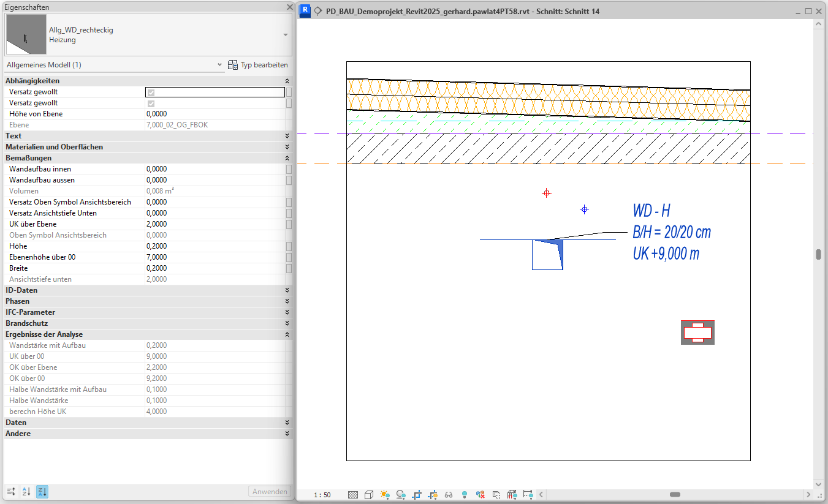Click the Temporary Hide/Isolate glasses icon
This screenshot has height=504, width=828.
pyautogui.click(x=449, y=494)
